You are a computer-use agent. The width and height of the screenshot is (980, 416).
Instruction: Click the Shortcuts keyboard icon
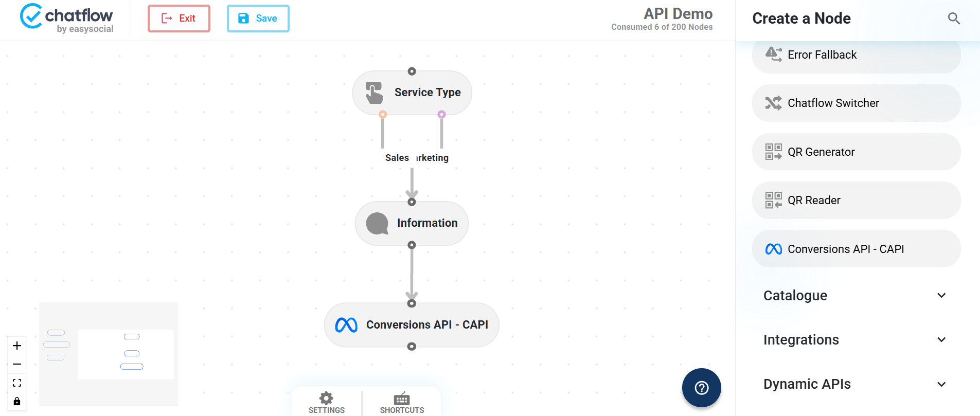(x=402, y=399)
